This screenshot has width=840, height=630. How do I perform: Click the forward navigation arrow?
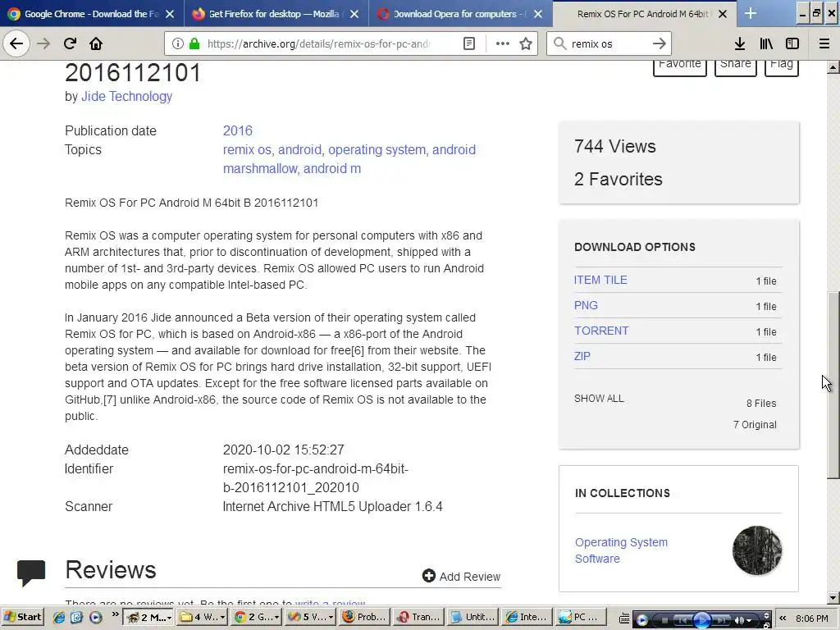tap(43, 43)
